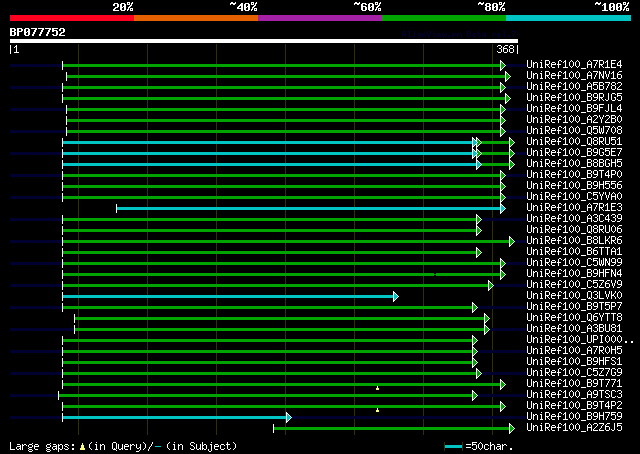
Task: Select the UniRef100_A3C439 entry
Action: point(574,219)
